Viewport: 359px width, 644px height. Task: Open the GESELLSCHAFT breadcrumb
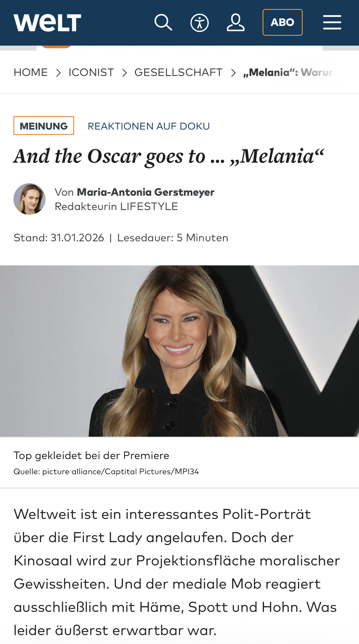pyautogui.click(x=178, y=72)
